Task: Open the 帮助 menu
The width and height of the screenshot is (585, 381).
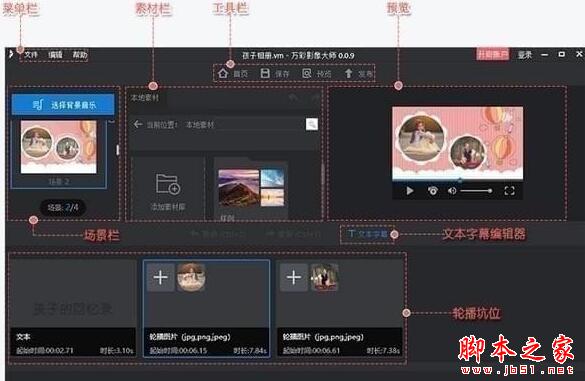Action: pyautogui.click(x=79, y=55)
